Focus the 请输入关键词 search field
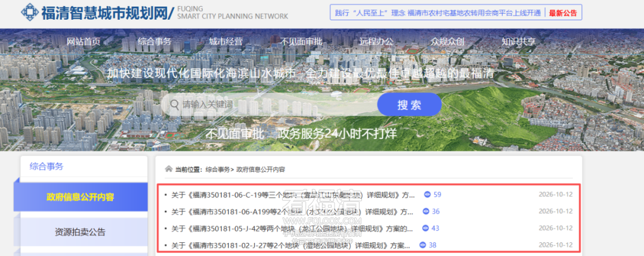This screenshot has height=256, width=644. (x=269, y=104)
